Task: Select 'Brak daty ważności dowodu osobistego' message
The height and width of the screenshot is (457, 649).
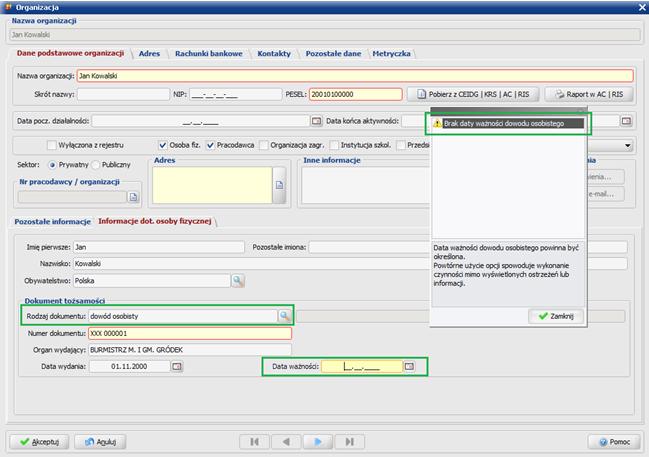Action: point(513,123)
